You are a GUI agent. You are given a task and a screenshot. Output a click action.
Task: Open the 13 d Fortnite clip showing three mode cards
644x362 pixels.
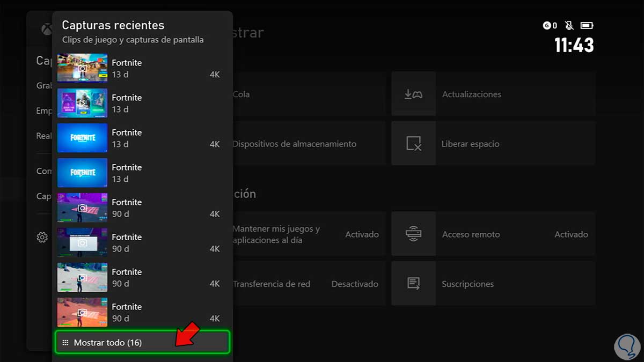[x=142, y=103]
